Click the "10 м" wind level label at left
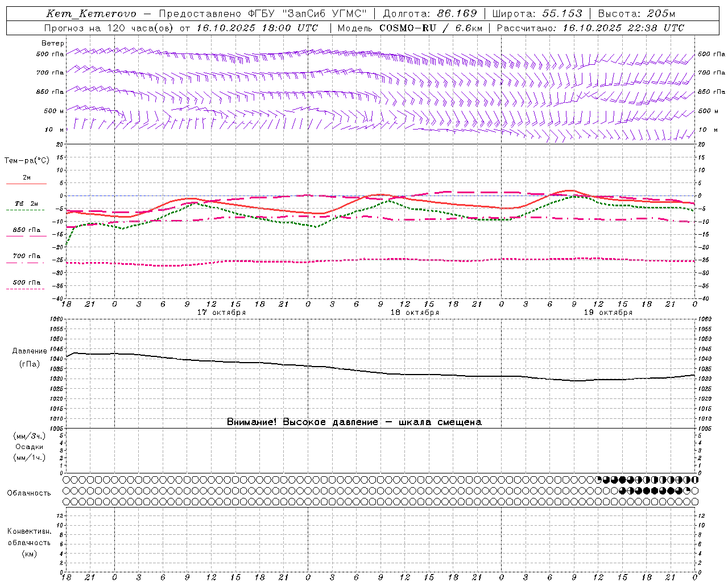 pos(54,130)
